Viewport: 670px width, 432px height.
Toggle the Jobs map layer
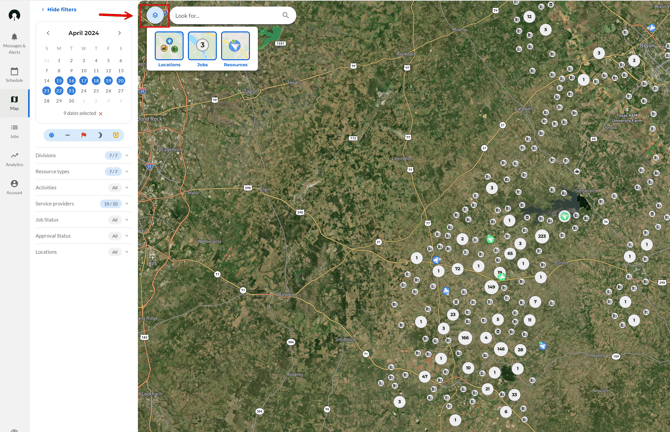pos(202,49)
